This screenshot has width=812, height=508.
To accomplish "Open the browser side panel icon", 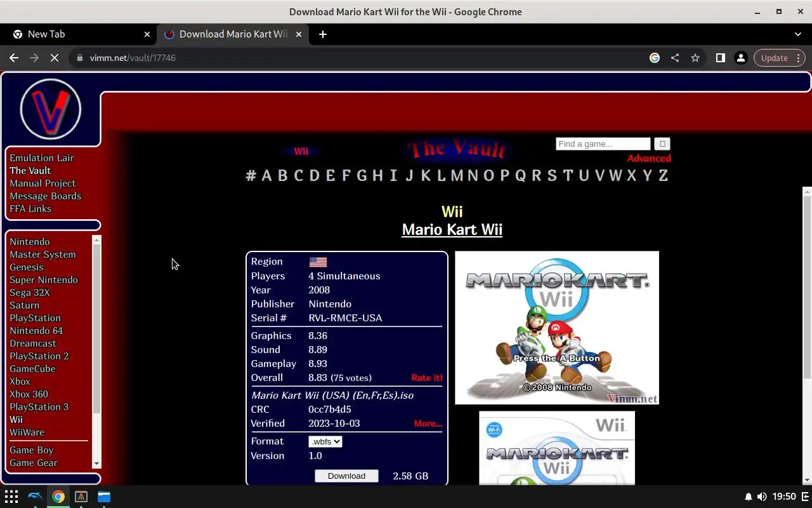I will (720, 58).
